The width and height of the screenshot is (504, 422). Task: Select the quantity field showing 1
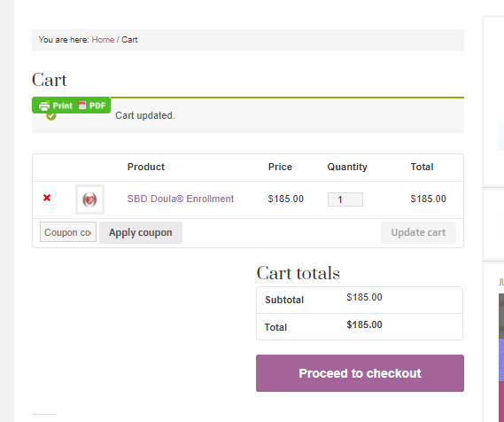point(345,199)
